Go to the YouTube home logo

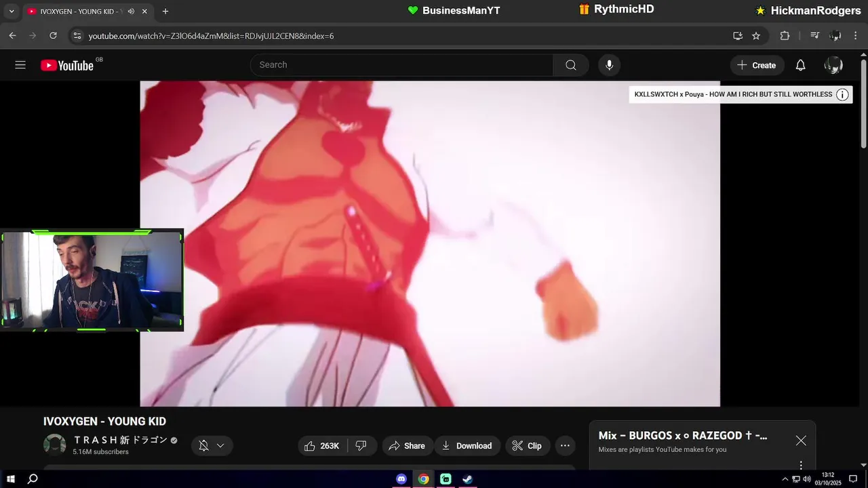[67, 65]
